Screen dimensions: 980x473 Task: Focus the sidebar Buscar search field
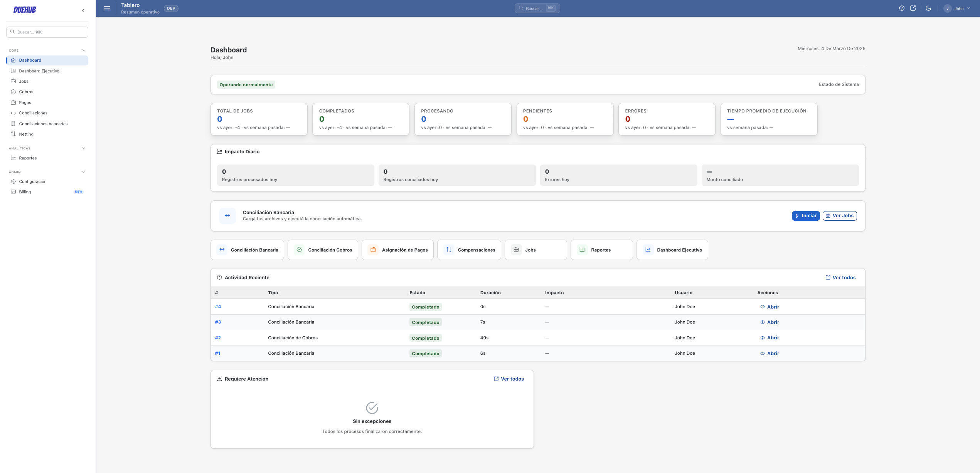point(47,32)
